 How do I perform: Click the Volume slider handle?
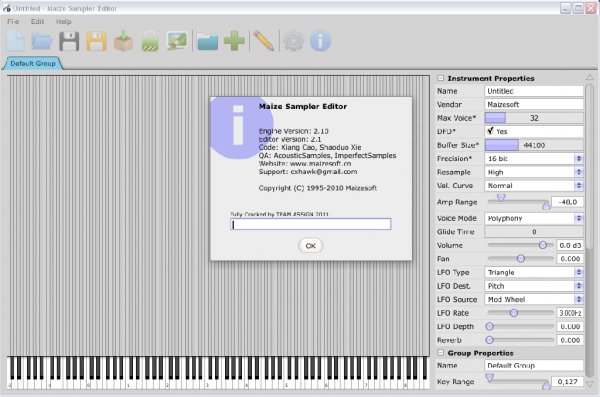click(543, 245)
